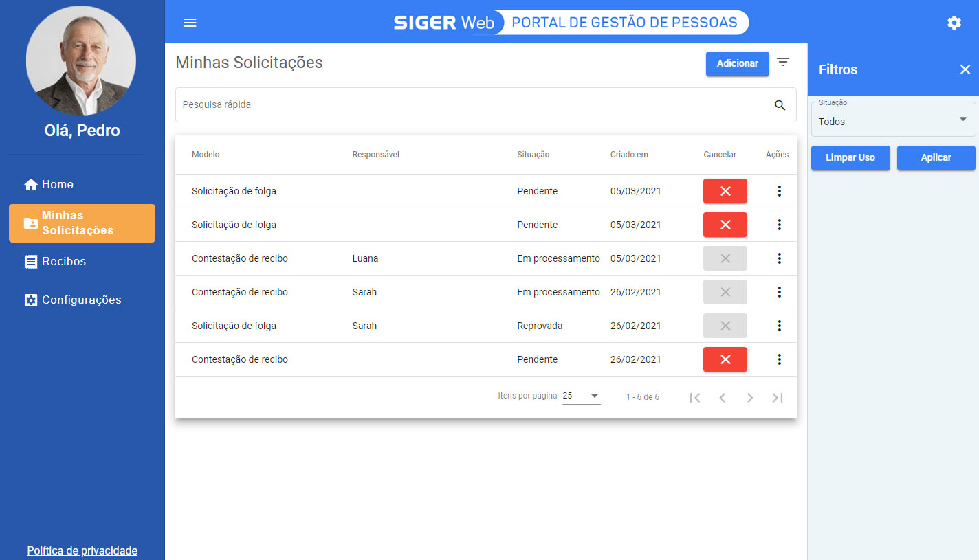
Task: Click the SIGER Web logo
Action: pyautogui.click(x=443, y=23)
